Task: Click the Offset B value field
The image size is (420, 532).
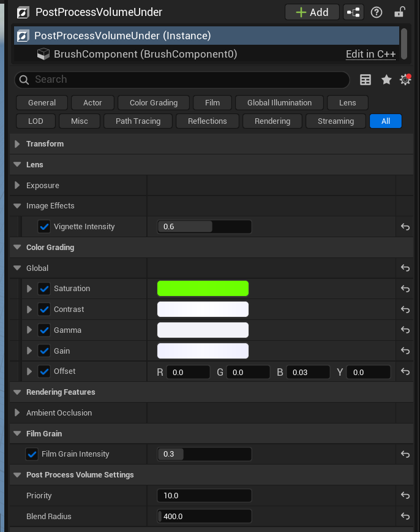Action: pyautogui.click(x=308, y=372)
